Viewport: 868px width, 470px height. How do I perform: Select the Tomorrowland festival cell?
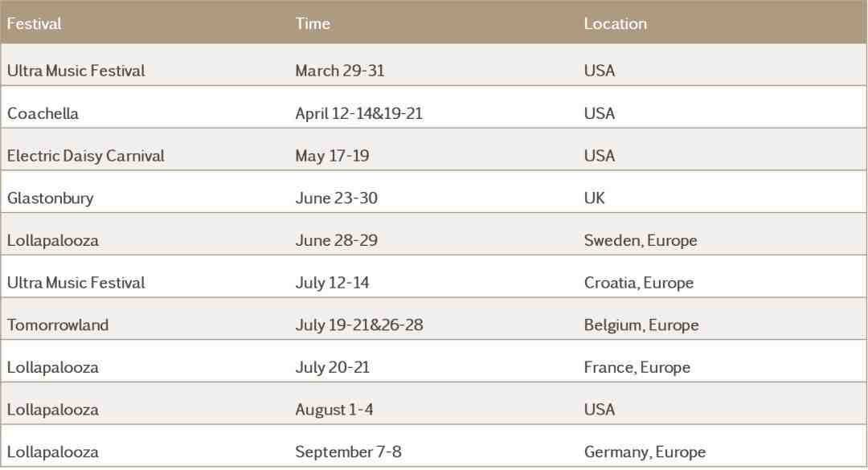click(58, 325)
